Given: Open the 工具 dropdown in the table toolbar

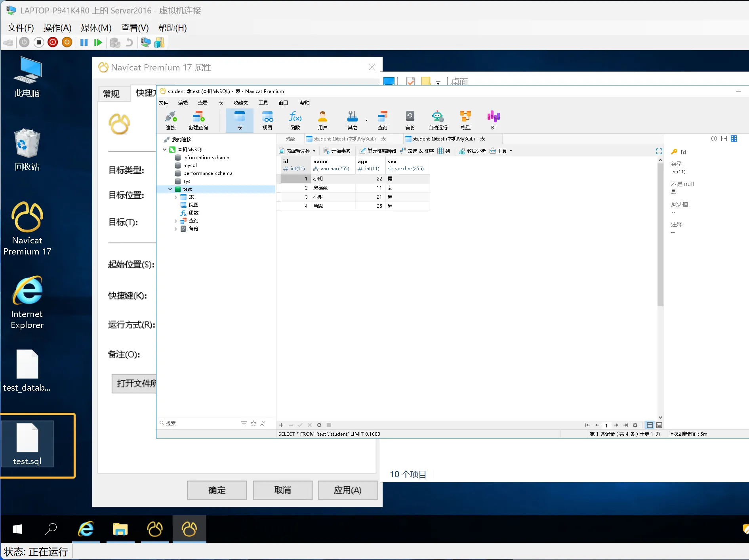Looking at the screenshot, I should (501, 151).
